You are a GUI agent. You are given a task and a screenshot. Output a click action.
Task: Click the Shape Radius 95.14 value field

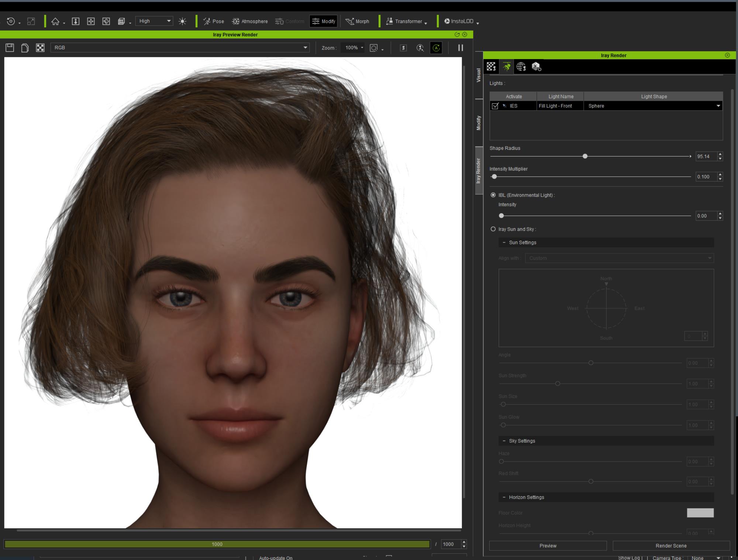[x=706, y=156]
